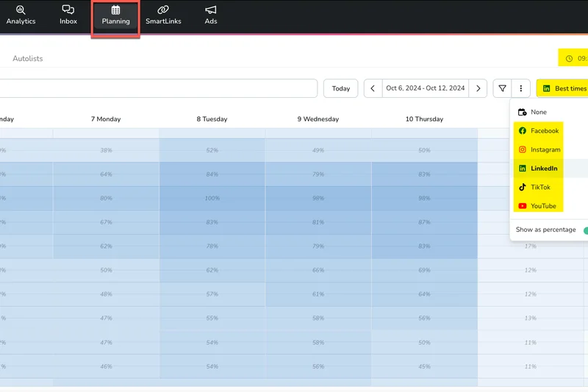Click the Today button
588x392 pixels.
pyautogui.click(x=340, y=88)
